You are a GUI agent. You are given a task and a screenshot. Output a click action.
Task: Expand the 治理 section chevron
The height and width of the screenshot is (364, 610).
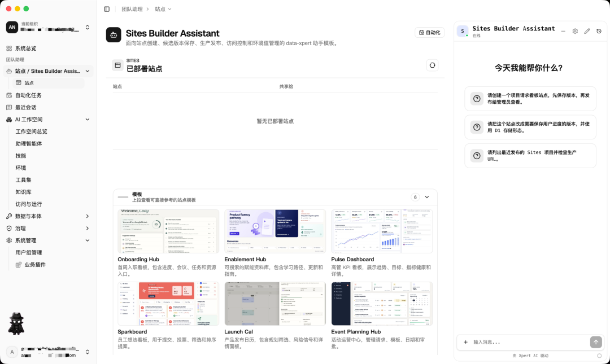click(x=88, y=229)
